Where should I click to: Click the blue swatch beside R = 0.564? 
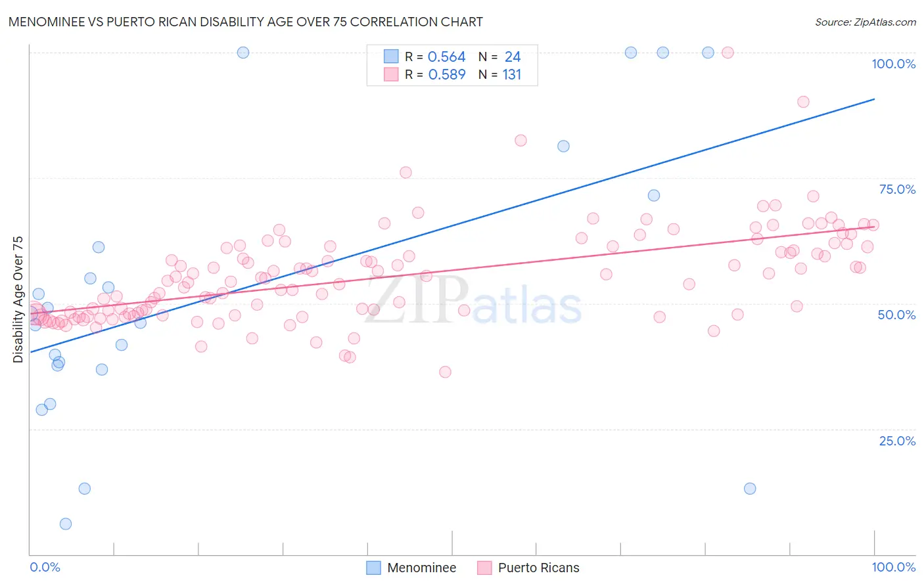click(x=391, y=56)
